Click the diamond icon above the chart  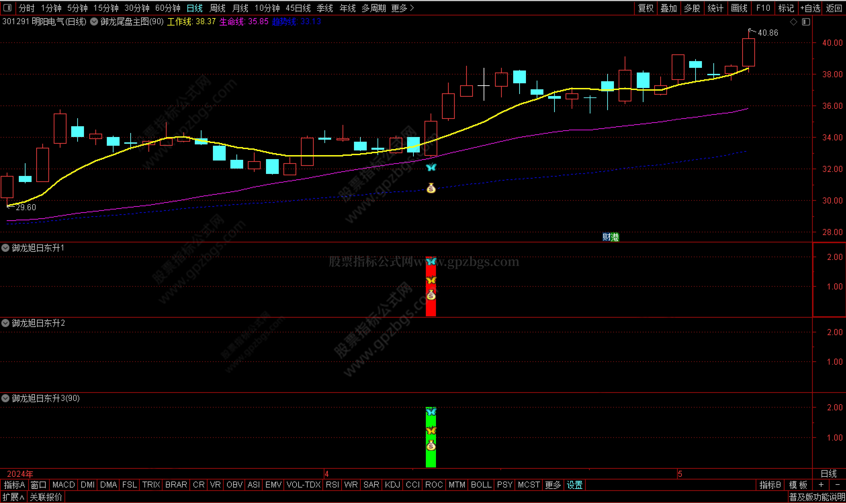point(793,22)
